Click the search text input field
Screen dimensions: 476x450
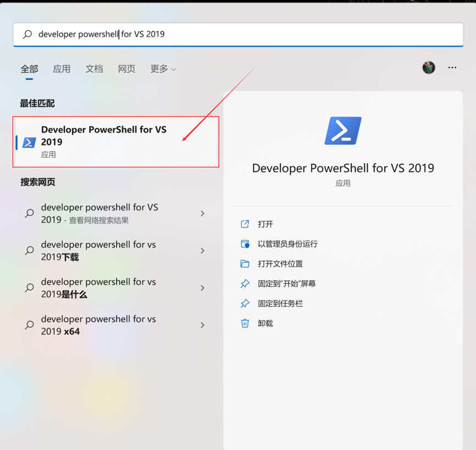(239, 34)
